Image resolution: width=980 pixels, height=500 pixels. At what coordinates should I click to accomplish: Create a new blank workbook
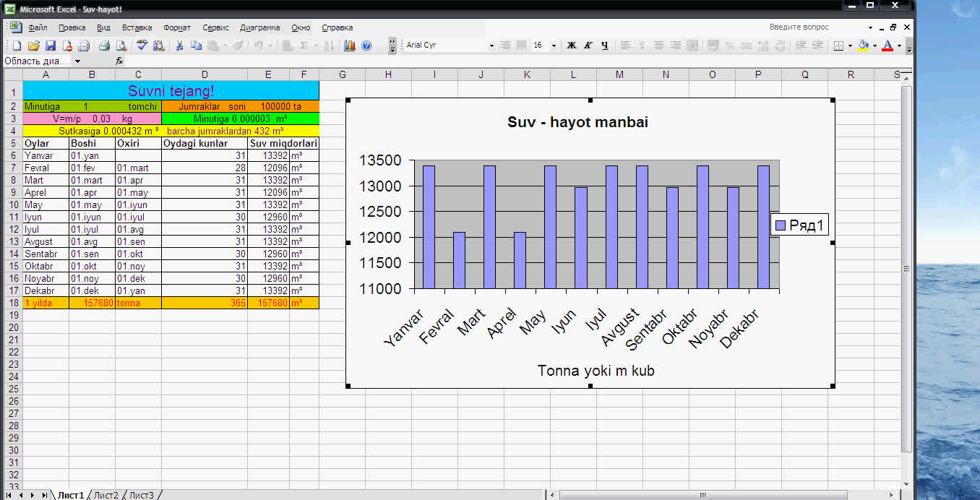(x=17, y=46)
